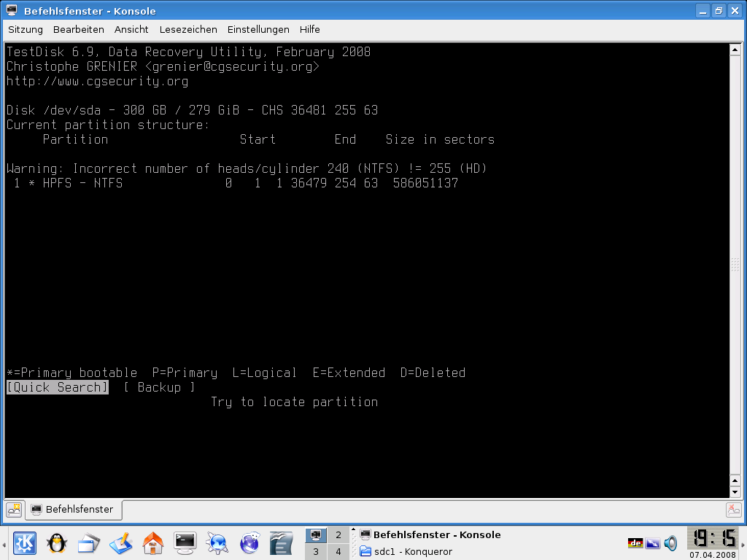Switch to virtual desktop 3

(315, 551)
